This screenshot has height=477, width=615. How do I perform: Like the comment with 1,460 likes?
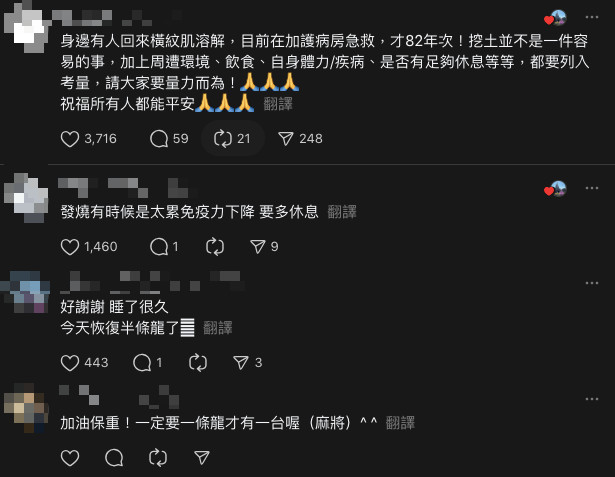pos(70,247)
